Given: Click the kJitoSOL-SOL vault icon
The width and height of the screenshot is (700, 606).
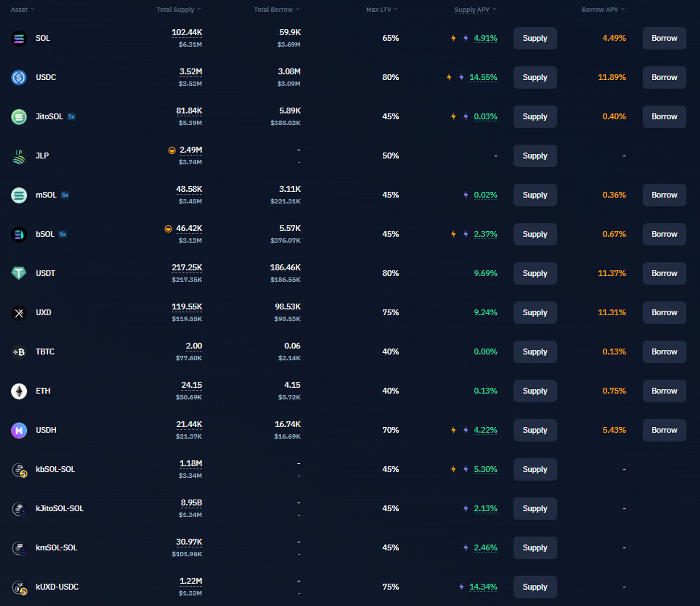Looking at the screenshot, I should pyautogui.click(x=19, y=509).
